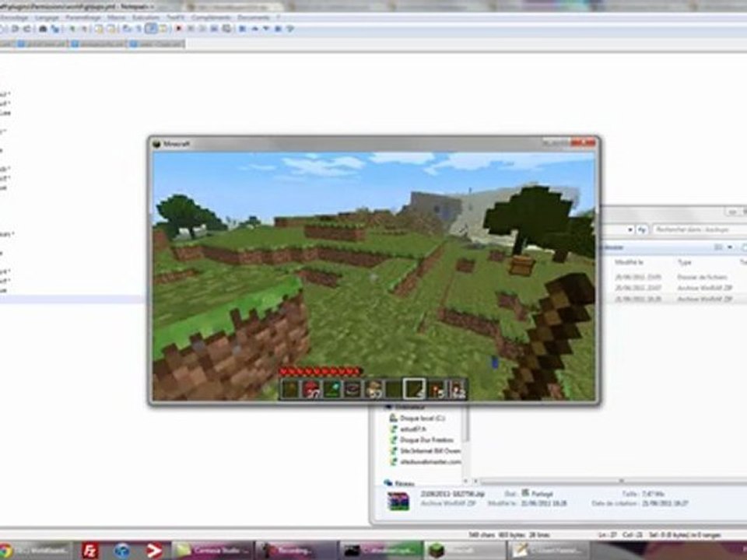The height and width of the screenshot is (560, 747).
Task: Open the Langage menu
Action: click(x=47, y=18)
